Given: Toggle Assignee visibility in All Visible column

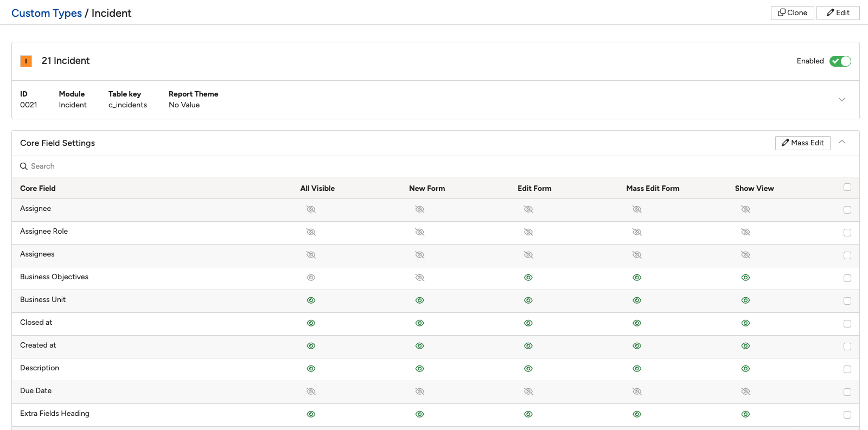Looking at the screenshot, I should [x=311, y=209].
